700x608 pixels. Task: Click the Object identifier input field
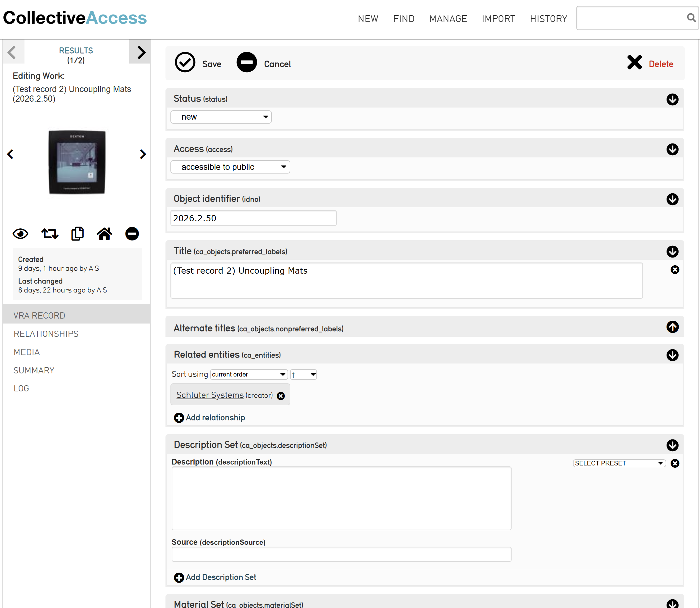coord(253,218)
